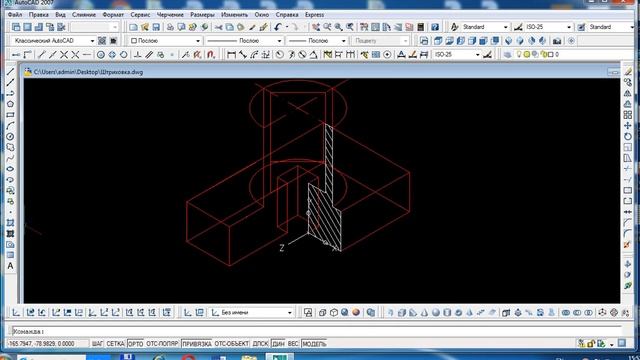This screenshot has height=360, width=640.
Task: Click the Zoom Realtime magnifier icon
Action: click(327, 27)
